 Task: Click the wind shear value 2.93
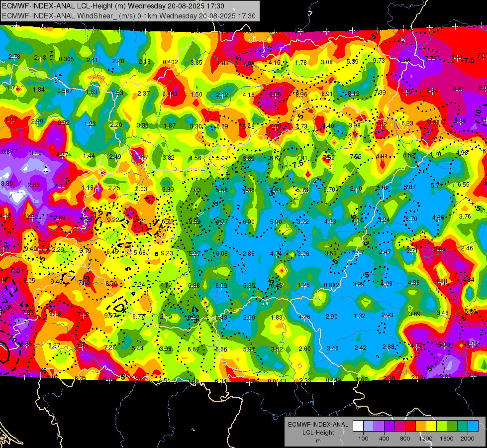click(x=388, y=315)
